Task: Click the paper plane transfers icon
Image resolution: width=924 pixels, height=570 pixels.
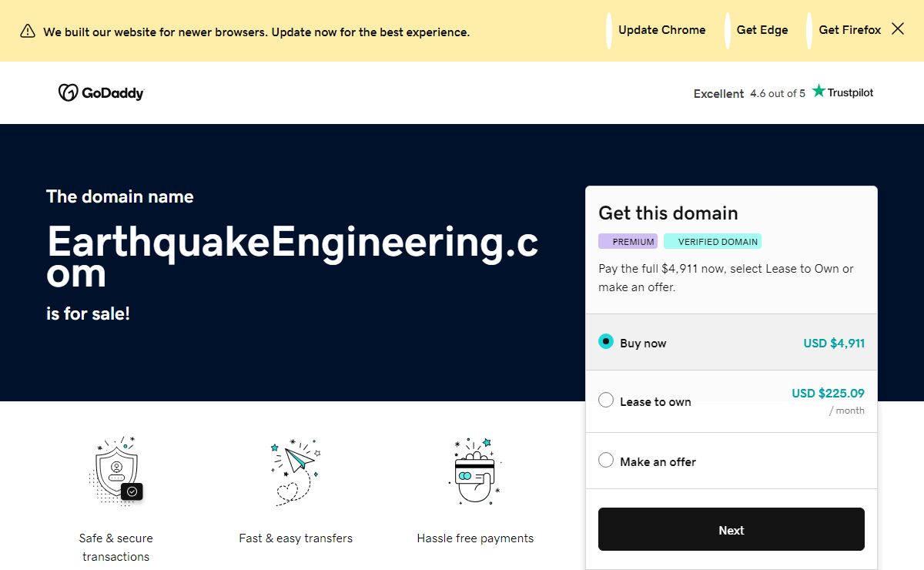Action: (296, 471)
